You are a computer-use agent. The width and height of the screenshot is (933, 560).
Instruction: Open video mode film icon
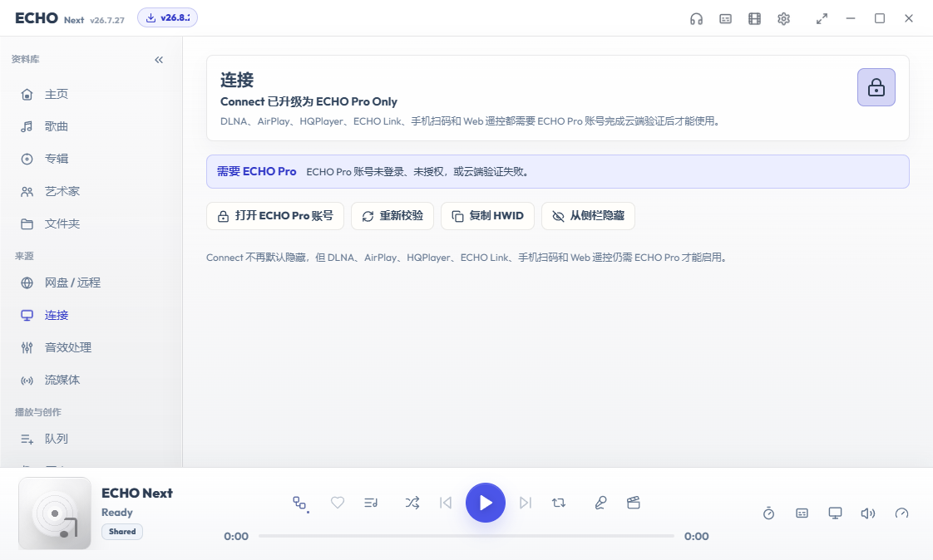754,19
